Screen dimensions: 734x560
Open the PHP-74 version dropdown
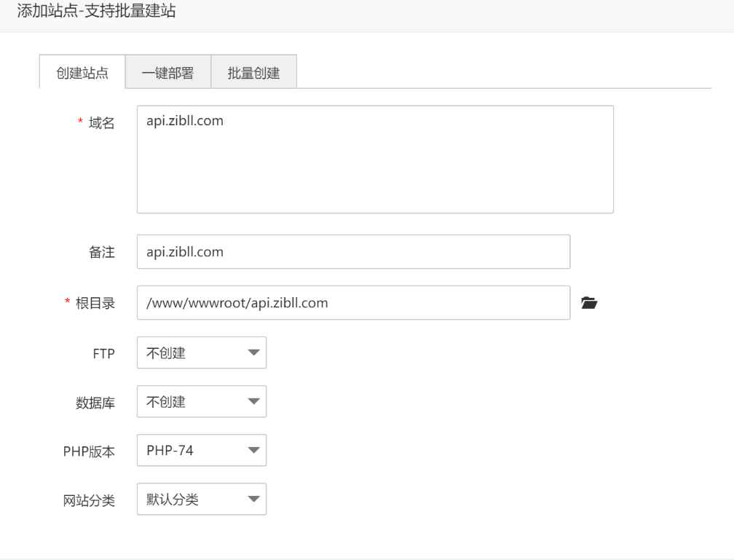click(201, 450)
